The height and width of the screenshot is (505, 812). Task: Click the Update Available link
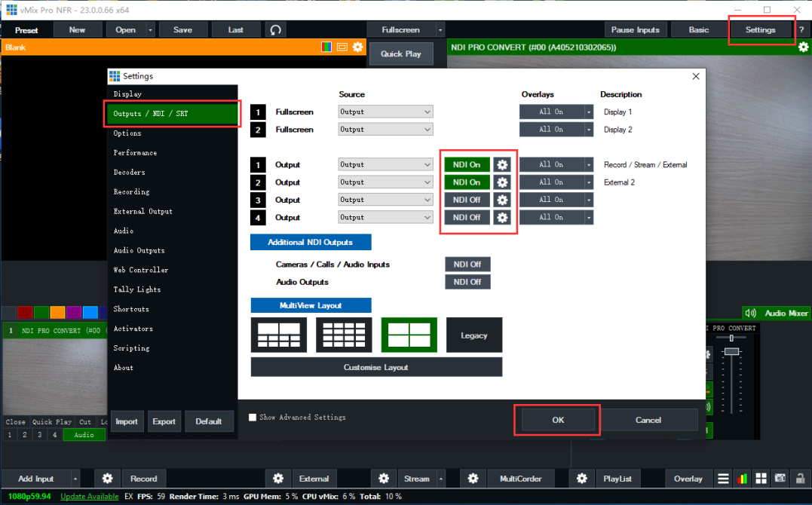[x=90, y=496]
